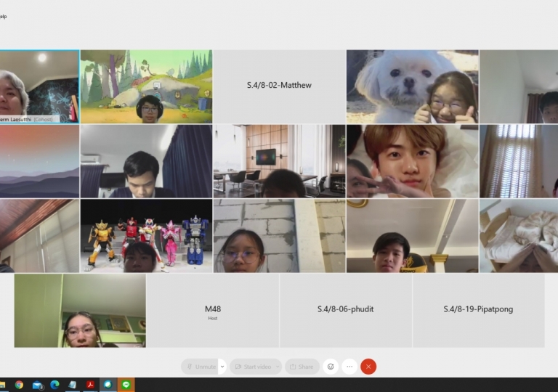This screenshot has width=558, height=392.
Task: Select the bunk bed video tile
Action: [x=519, y=236]
